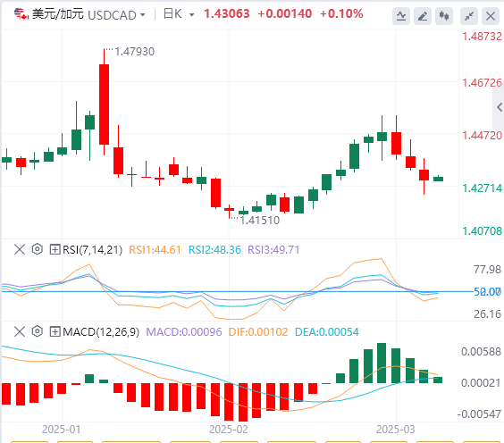Click the 2025-01 date axis label
The width and height of the screenshot is (504, 443).
[x=62, y=430]
